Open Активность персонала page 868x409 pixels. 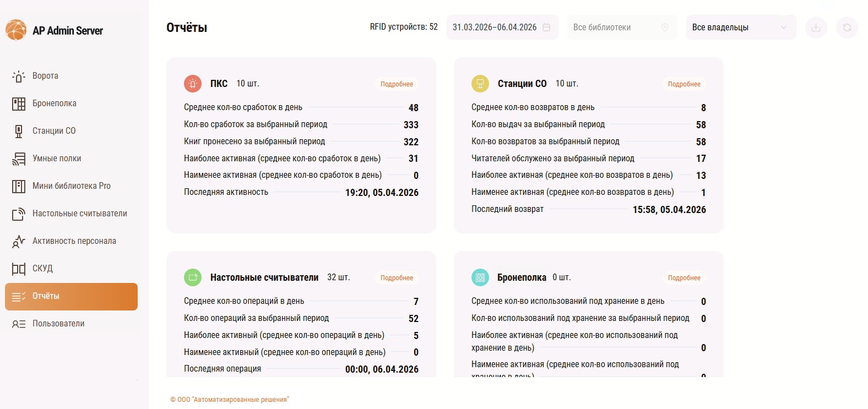tap(74, 241)
